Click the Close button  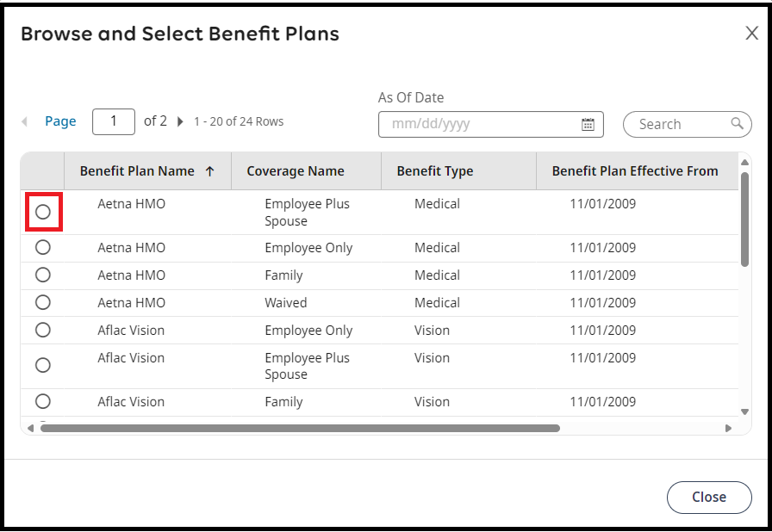709,497
